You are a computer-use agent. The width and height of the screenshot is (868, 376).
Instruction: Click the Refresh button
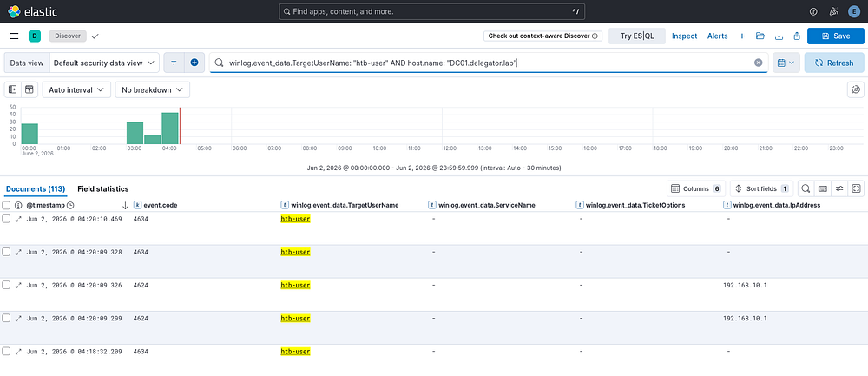[834, 63]
